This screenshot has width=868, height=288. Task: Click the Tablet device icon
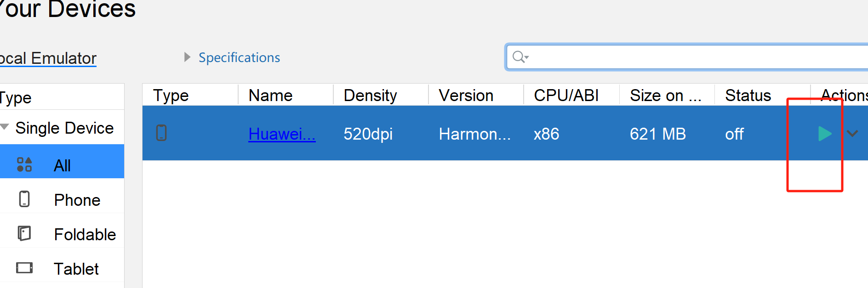(x=24, y=268)
